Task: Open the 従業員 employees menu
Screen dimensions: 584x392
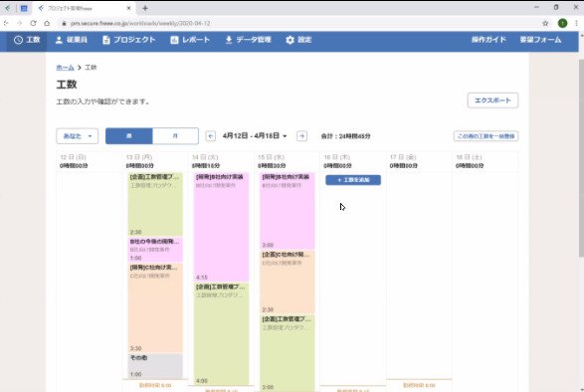Action: (72, 40)
